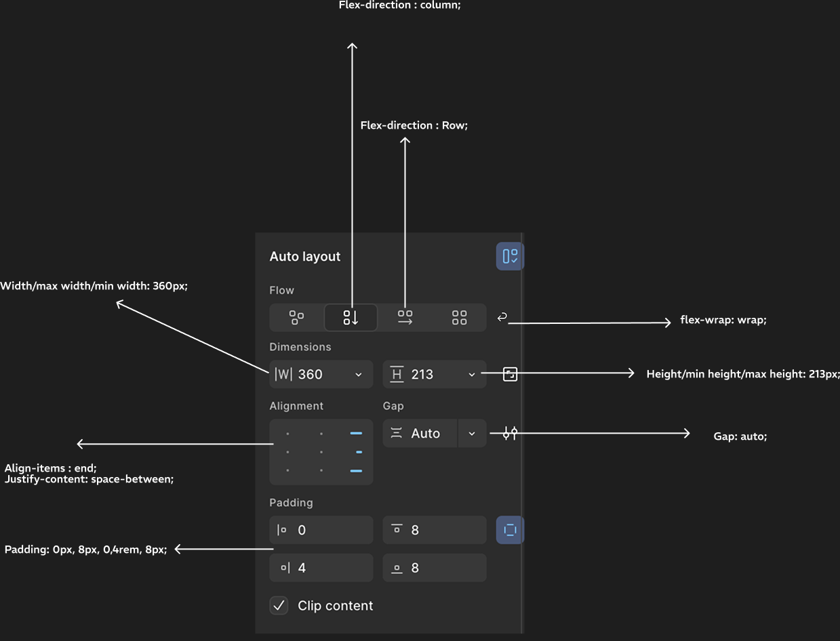
Task: Toggle the Auto layout icon at panel top
Action: [x=510, y=256]
